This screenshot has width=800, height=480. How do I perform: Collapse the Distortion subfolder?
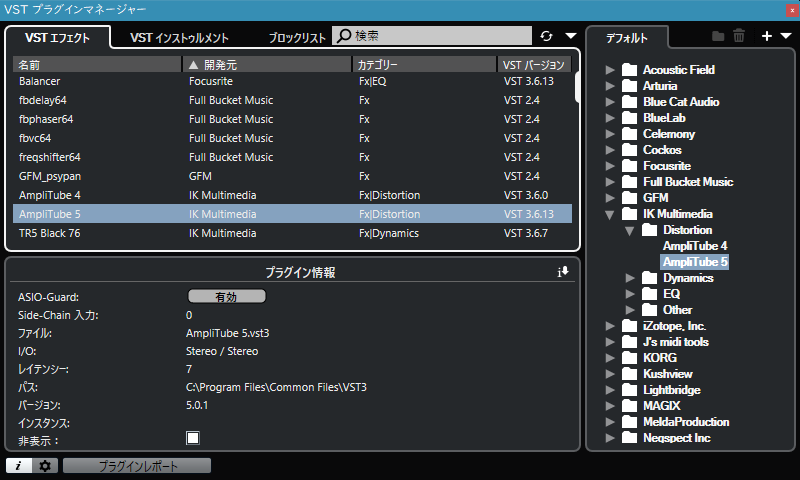[x=630, y=231]
